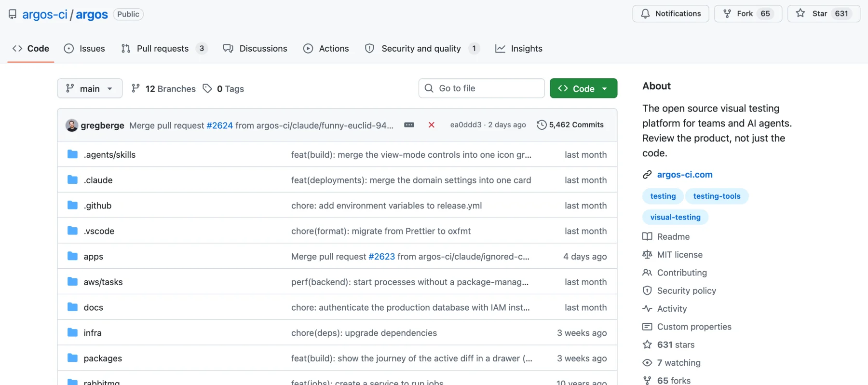Open the Discussions tab
The width and height of the screenshot is (868, 385).
(x=255, y=48)
